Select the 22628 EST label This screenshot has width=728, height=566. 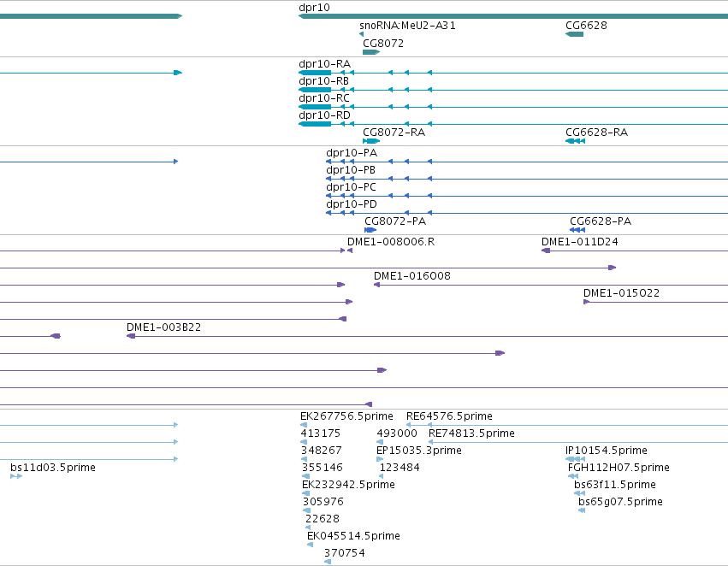coord(323,519)
